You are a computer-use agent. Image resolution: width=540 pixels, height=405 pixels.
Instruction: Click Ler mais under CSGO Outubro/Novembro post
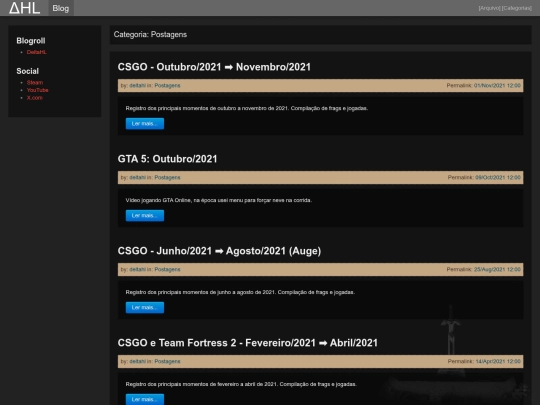coord(145,124)
